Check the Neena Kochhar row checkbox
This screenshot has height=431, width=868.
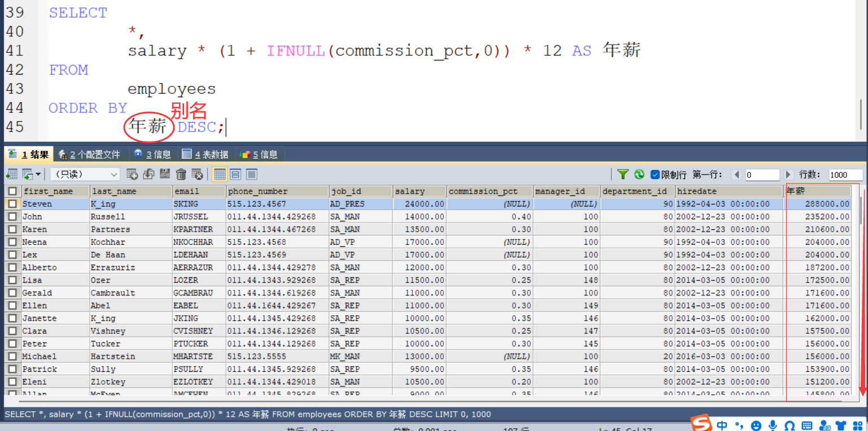click(13, 242)
